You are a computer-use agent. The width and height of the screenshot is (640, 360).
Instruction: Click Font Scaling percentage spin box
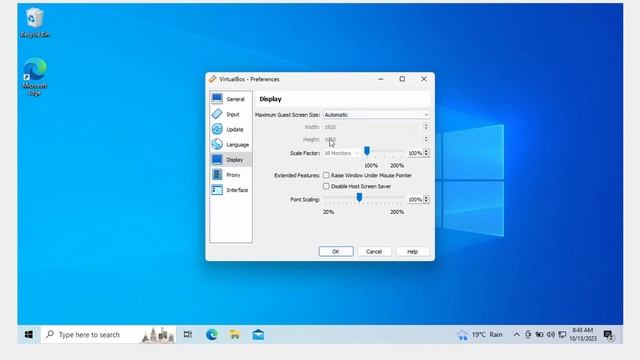[418, 200]
